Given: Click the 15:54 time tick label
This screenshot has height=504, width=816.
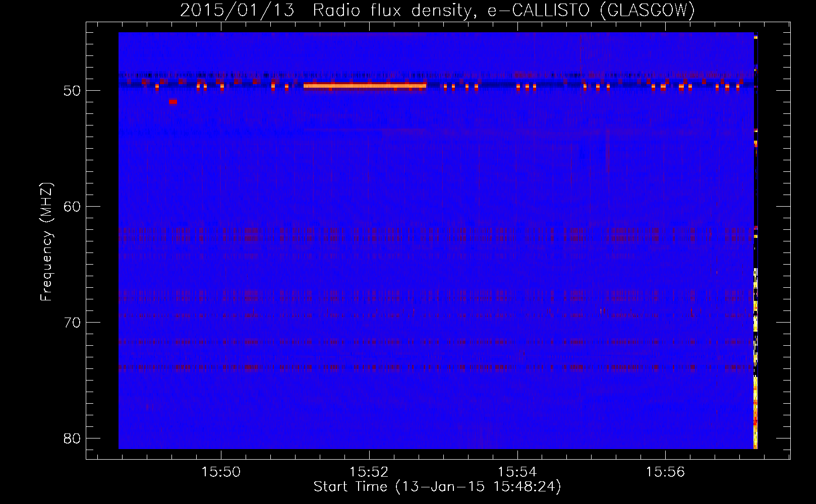Looking at the screenshot, I should click(x=517, y=472).
